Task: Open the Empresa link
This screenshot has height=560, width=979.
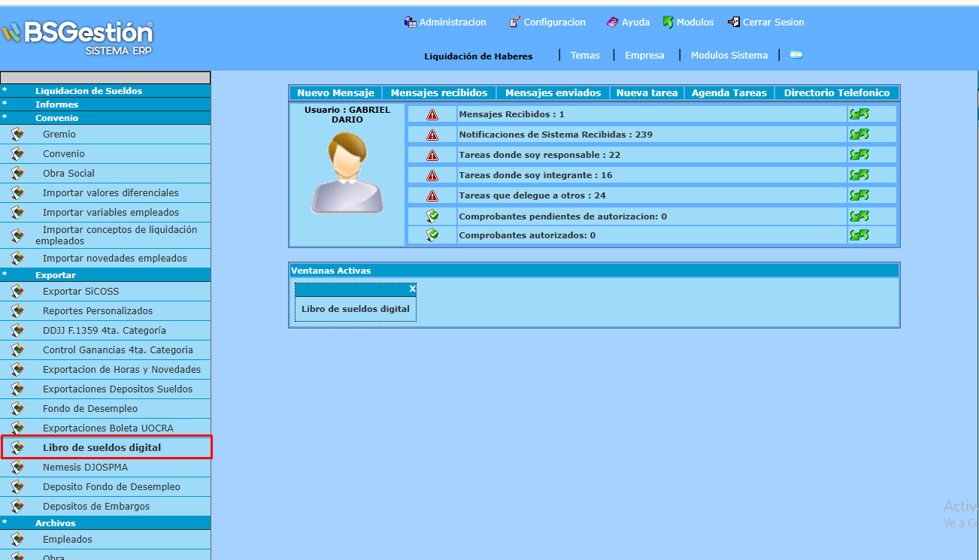Action: 644,56
